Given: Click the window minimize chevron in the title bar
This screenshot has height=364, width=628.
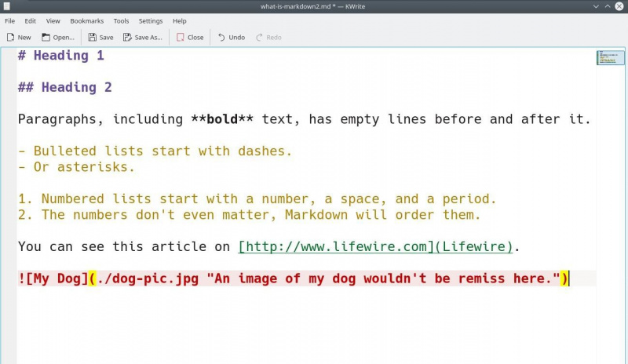Looking at the screenshot, I should point(596,6).
